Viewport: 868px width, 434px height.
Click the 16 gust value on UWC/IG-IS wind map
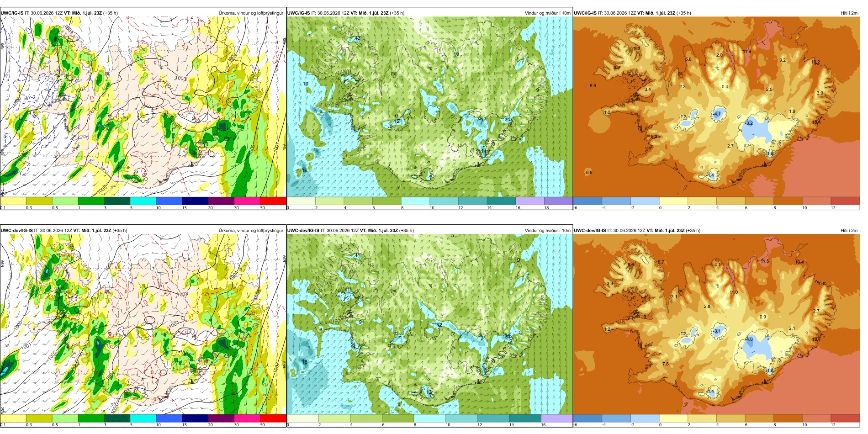pyautogui.click(x=305, y=170)
